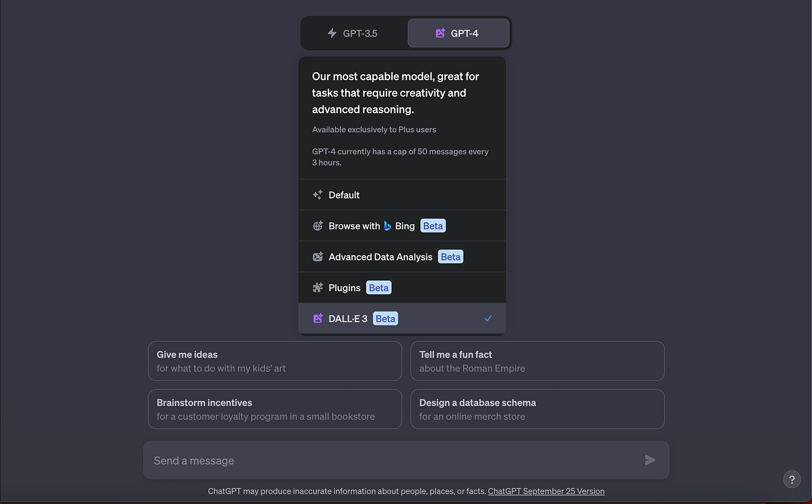812x504 pixels.
Task: Select the DALL·E 3 mode
Action: point(402,318)
